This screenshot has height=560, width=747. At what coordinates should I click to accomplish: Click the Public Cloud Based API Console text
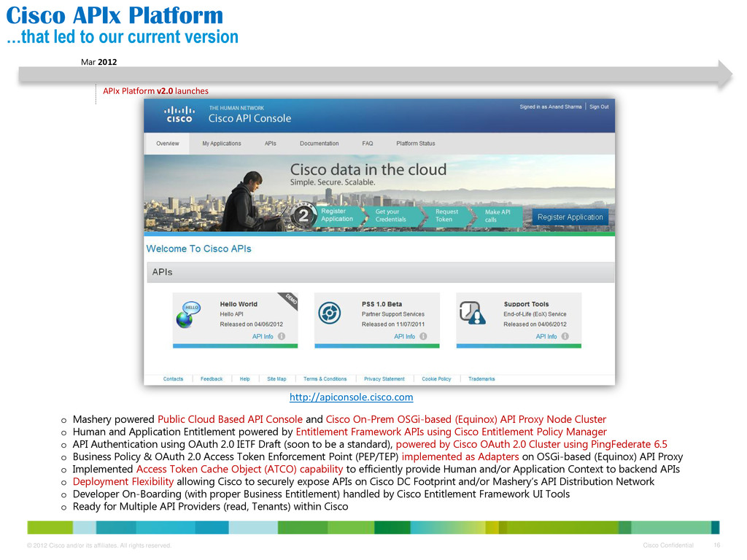[x=230, y=419]
